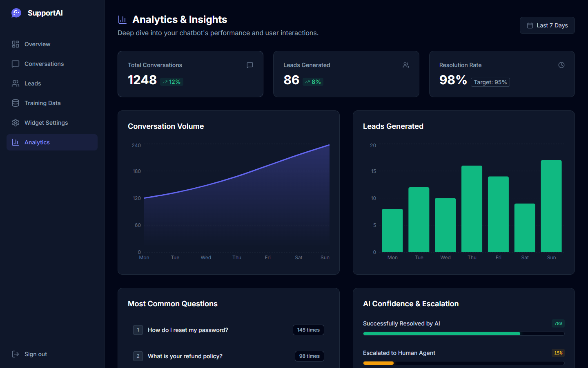Click the bar chart icon beside page title
Viewport: 588px width, 368px height.
coord(122,20)
